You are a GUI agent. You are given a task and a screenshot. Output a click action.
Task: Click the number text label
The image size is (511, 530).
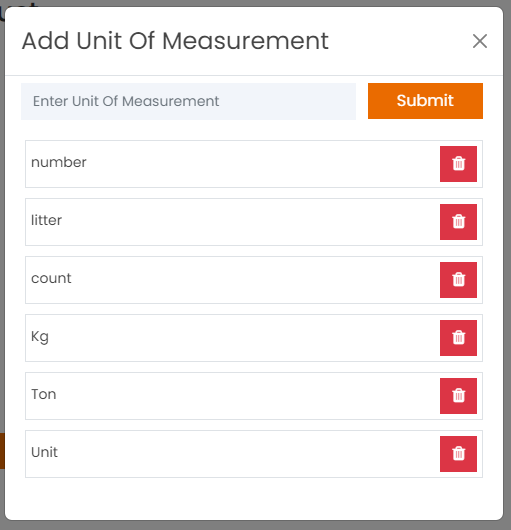pos(59,162)
